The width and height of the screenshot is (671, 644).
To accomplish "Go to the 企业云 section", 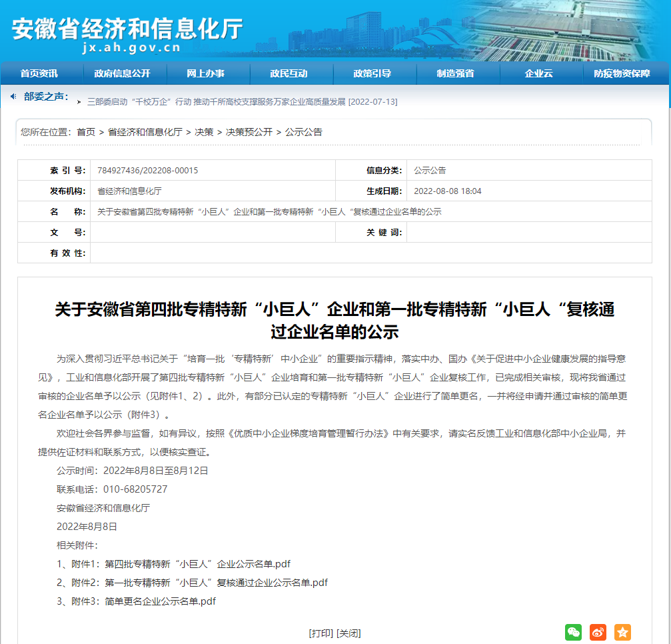I will tap(538, 73).
